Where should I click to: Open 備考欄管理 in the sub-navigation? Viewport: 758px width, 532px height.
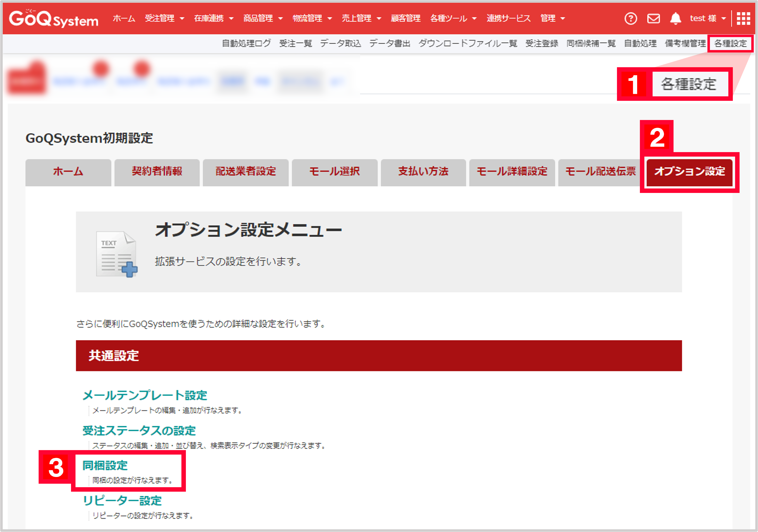click(x=685, y=43)
